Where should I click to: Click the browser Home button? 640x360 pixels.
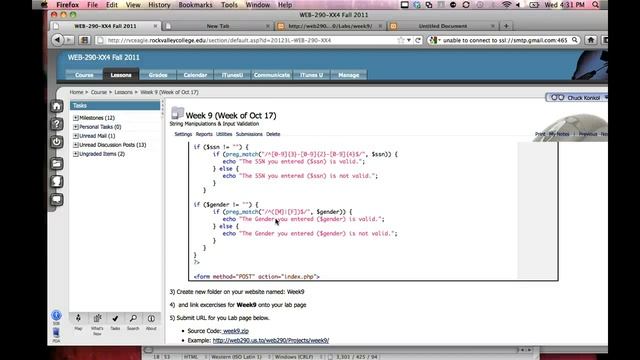point(591,40)
